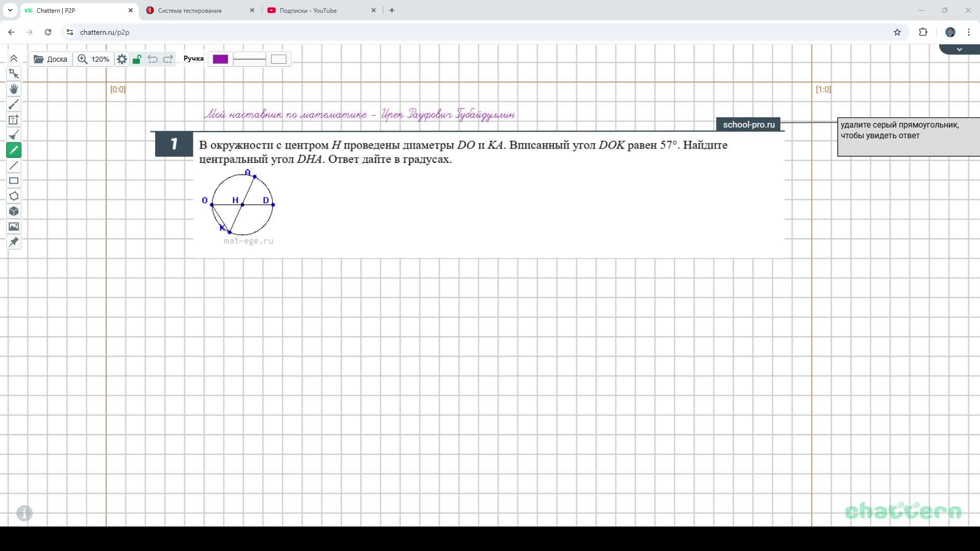Expand the top-right dropdown panel arrow
The width and height of the screenshot is (980, 551).
pos(959,49)
